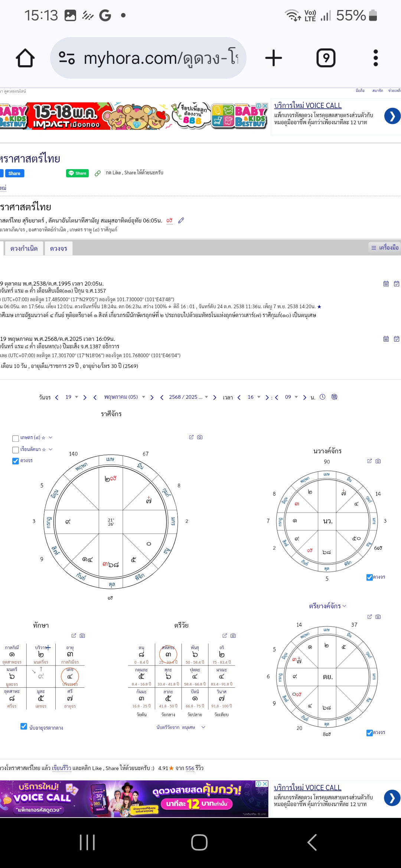This screenshot has width=401, height=868.
Task: Go to next day after 19
Action: pyautogui.click(x=85, y=397)
